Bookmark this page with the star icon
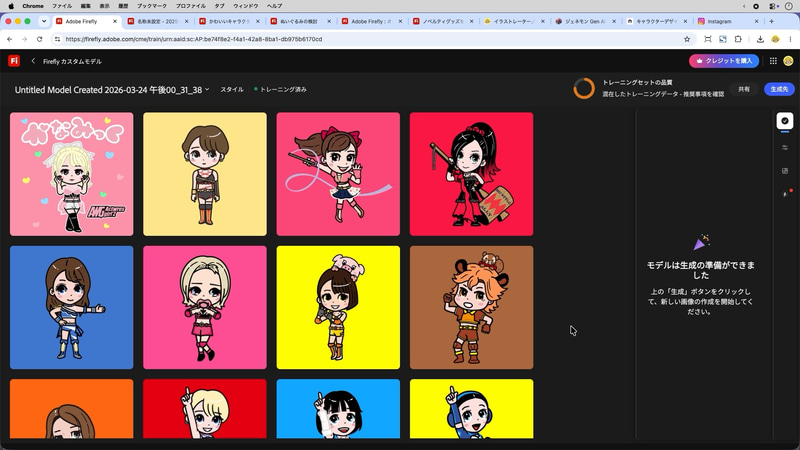The height and width of the screenshot is (450, 800). (x=687, y=39)
